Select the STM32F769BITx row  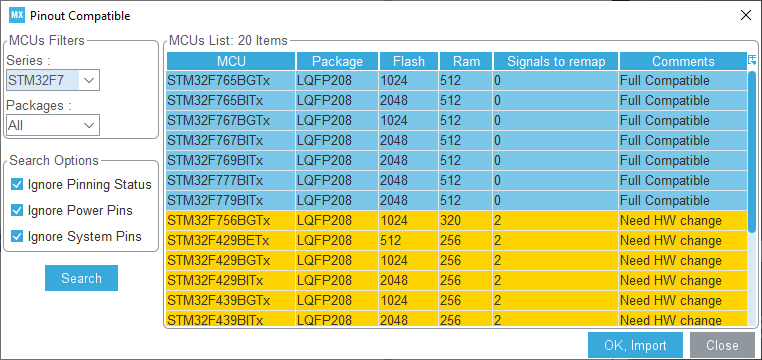pos(457,160)
